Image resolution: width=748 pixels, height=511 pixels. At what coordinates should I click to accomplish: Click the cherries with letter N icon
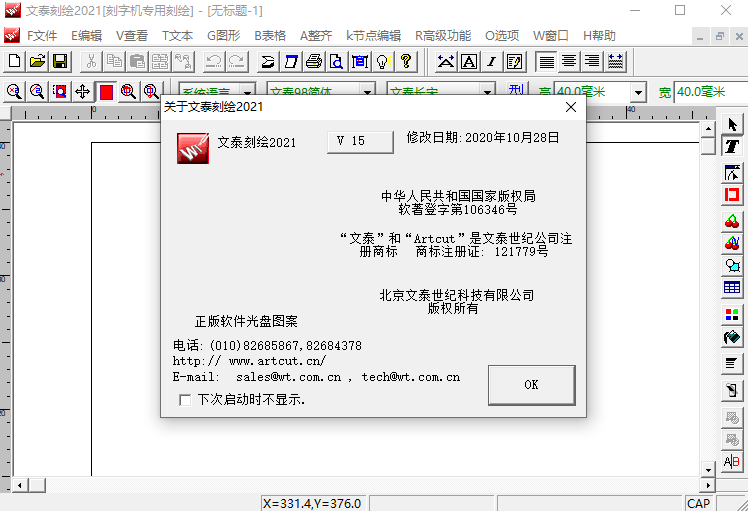(732, 243)
